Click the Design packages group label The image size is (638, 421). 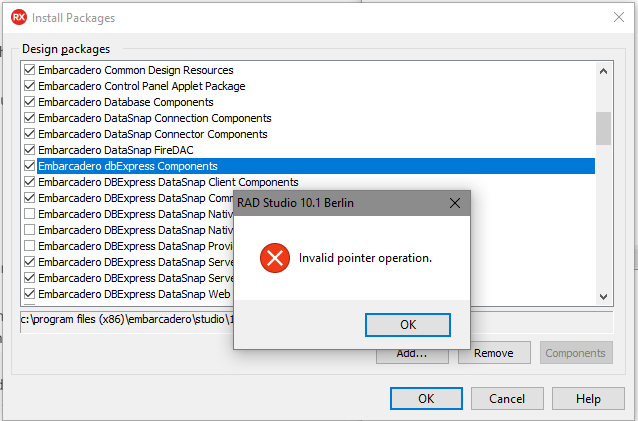(x=66, y=49)
